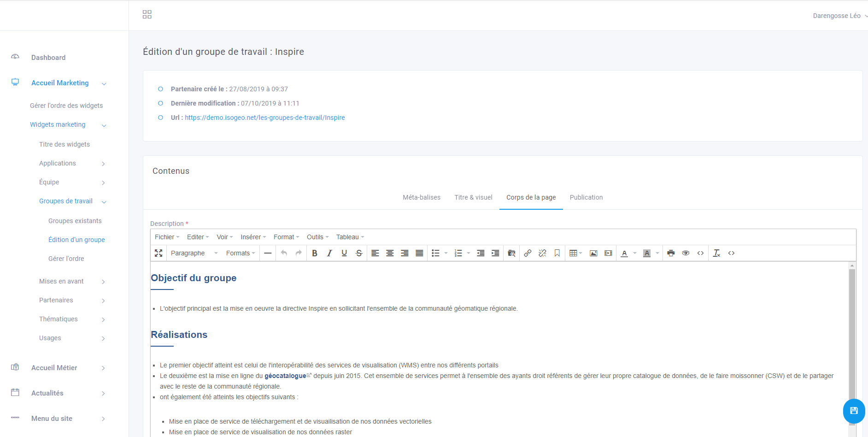Screen dimensions: 868x437
Task: Switch to the Titre & visuel tab
Action: click(473, 197)
